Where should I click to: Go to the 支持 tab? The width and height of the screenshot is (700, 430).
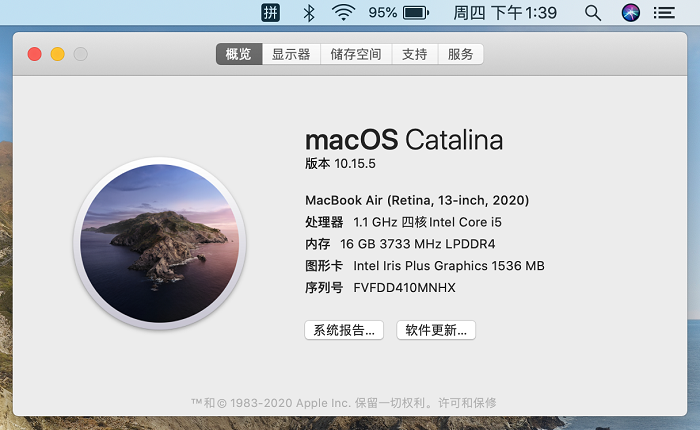point(415,54)
